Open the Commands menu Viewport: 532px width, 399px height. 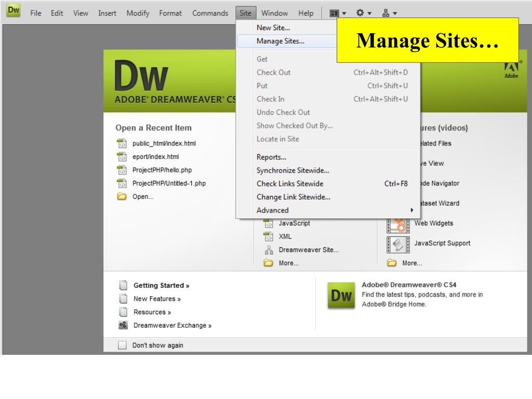[x=210, y=13]
